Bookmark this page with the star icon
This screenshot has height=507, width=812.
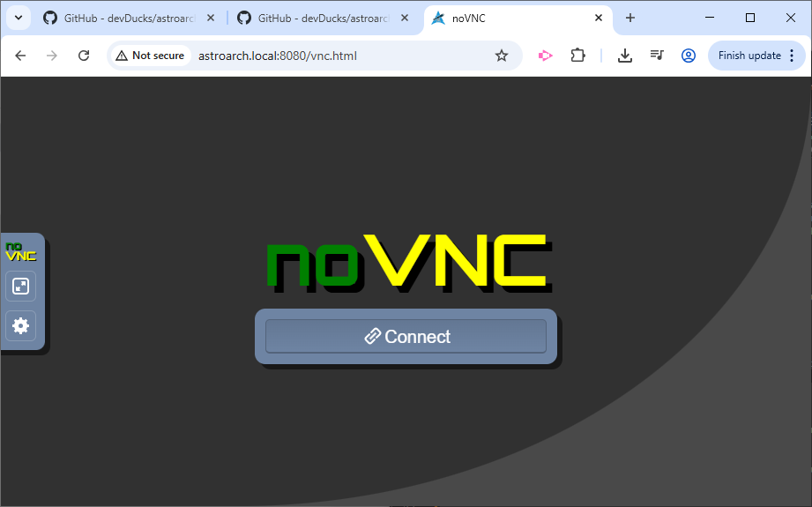pyautogui.click(x=502, y=56)
